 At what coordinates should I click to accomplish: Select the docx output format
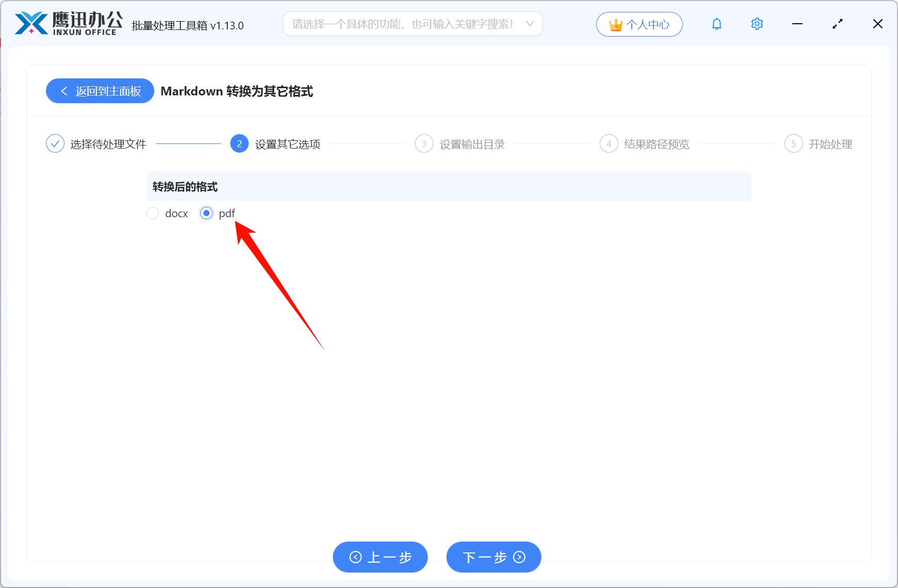(x=153, y=213)
